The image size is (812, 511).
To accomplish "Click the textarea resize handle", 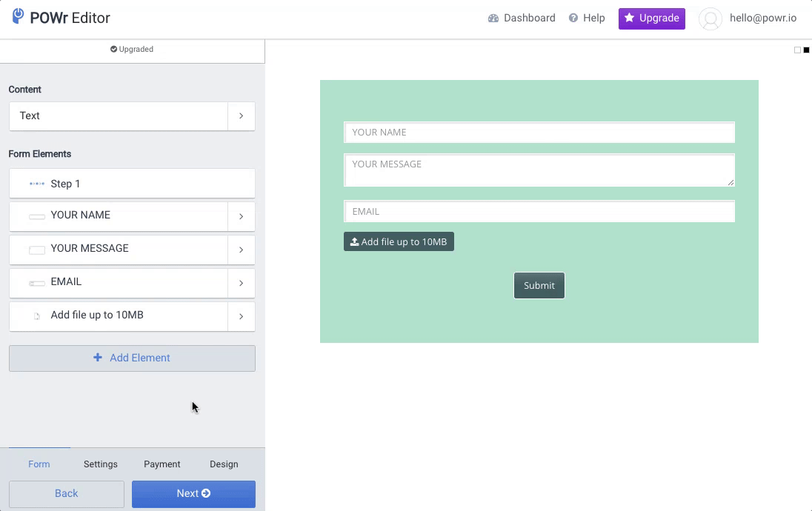I will 731,182.
